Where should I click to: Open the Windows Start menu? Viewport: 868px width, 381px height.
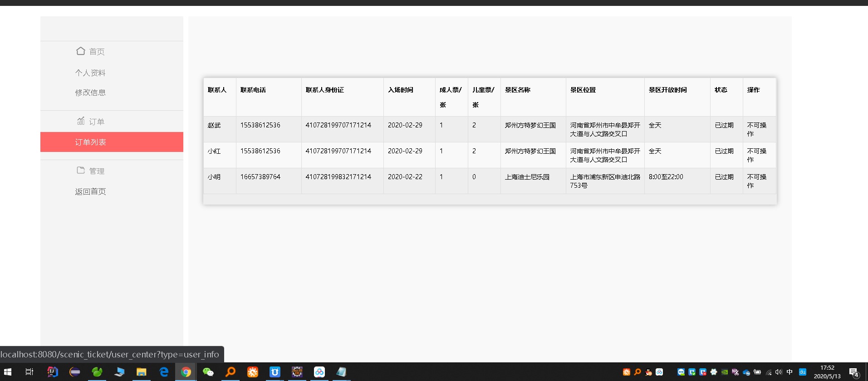(x=8, y=372)
